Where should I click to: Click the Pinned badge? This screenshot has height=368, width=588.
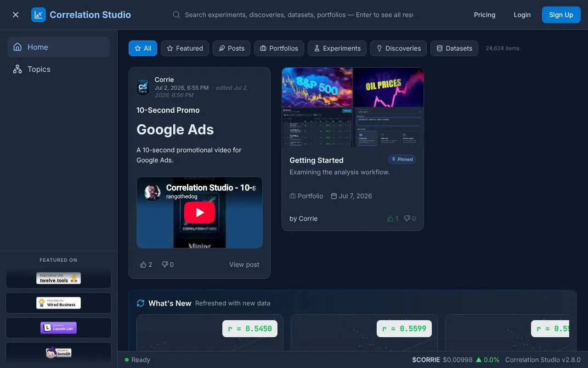[x=402, y=160]
